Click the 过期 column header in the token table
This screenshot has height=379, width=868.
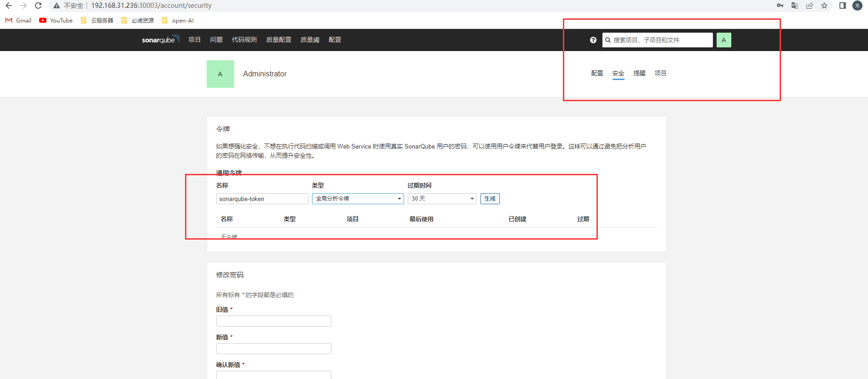[x=583, y=219]
